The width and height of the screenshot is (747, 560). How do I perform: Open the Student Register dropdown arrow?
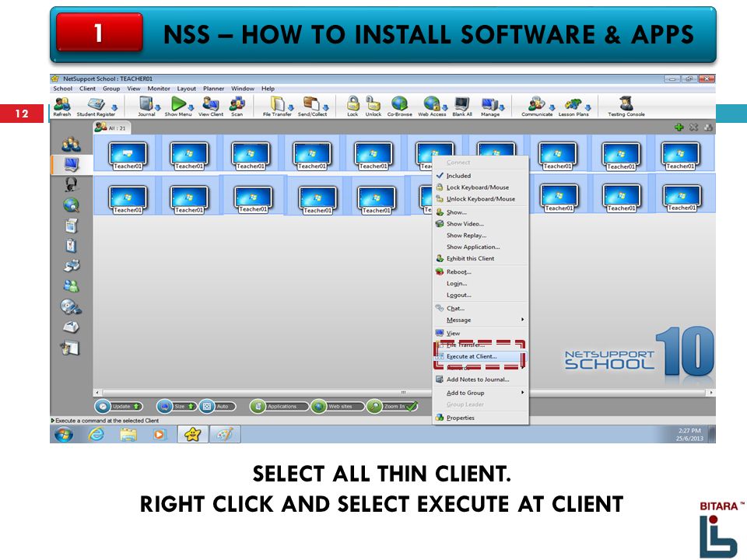point(114,107)
